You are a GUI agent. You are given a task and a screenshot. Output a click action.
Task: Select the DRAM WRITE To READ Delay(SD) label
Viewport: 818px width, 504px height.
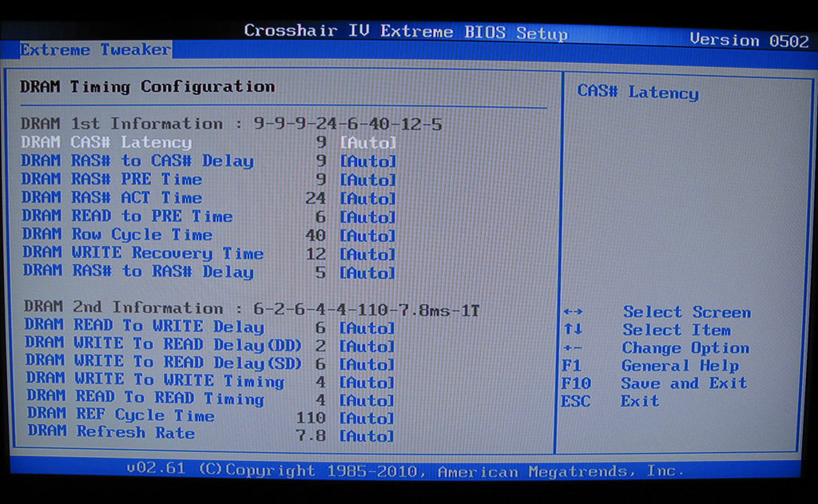[164, 362]
